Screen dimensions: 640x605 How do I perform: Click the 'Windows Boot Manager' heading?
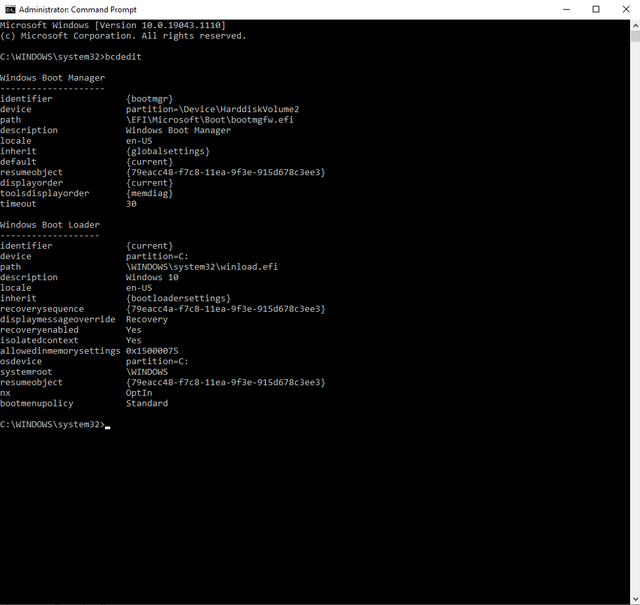tap(53, 78)
